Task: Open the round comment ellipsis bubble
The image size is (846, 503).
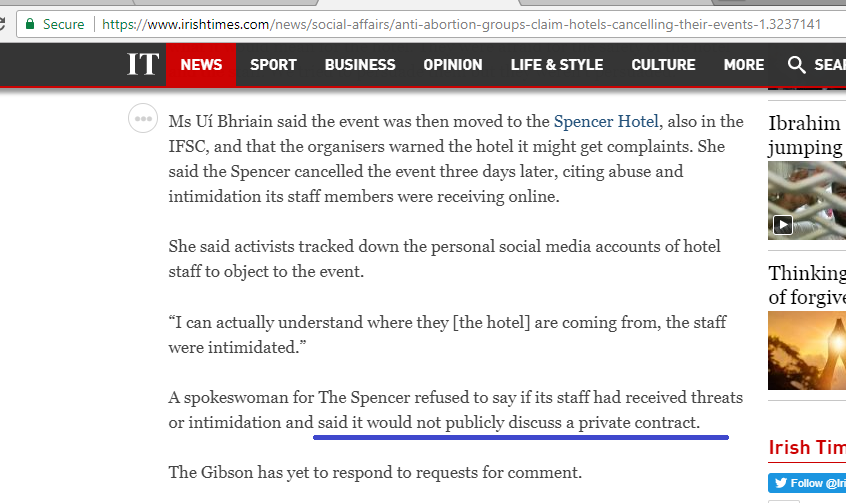Action: pos(143,118)
